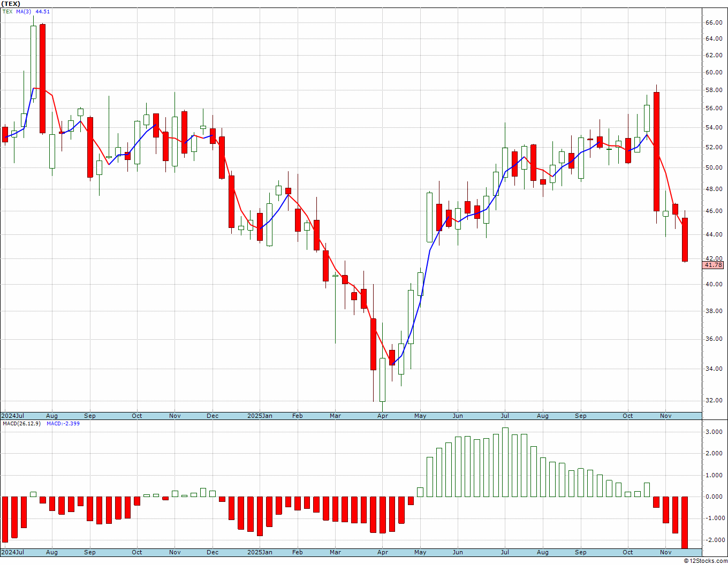This screenshot has width=728, height=565.
Task: Click the 3.000 MACD axis label
Action: point(715,432)
